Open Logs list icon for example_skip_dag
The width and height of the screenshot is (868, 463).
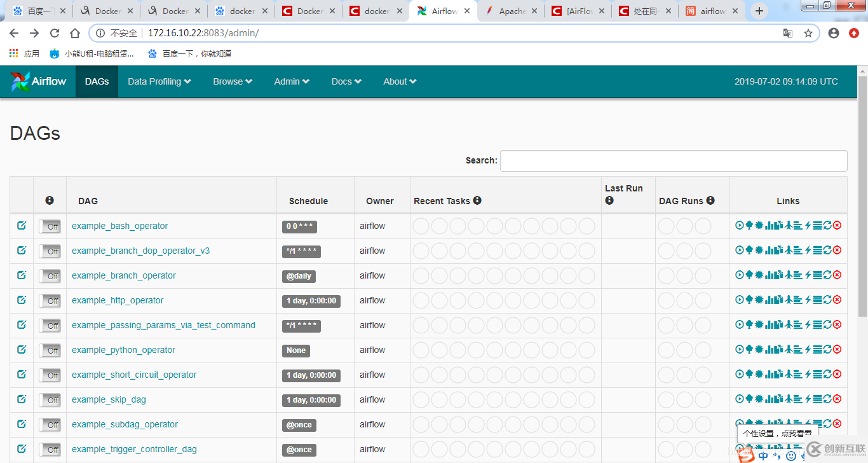[818, 399]
